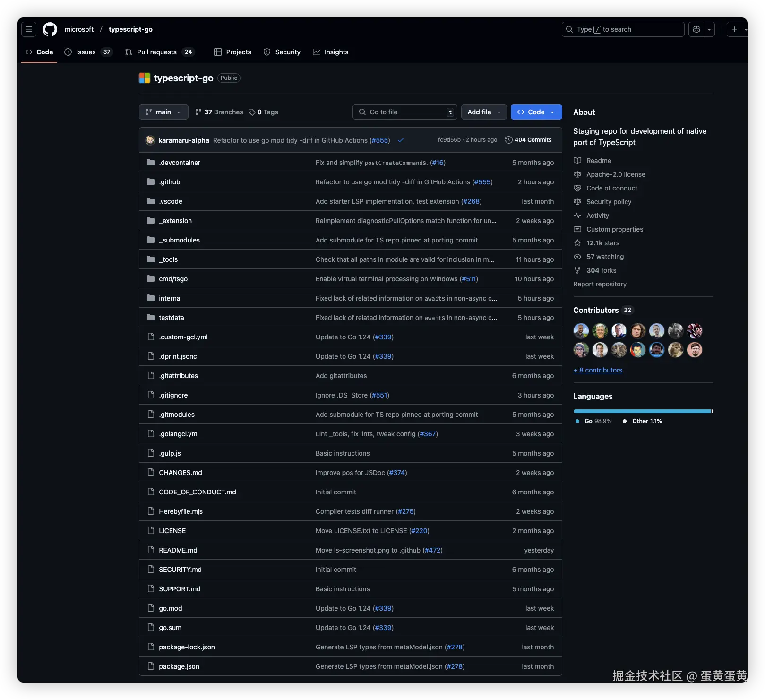Open the .gitignore file
765x700 pixels.
(173, 395)
